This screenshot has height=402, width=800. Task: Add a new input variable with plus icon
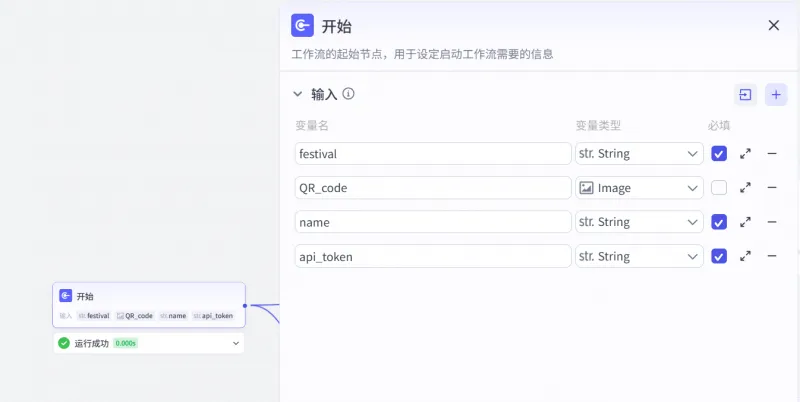pos(776,94)
